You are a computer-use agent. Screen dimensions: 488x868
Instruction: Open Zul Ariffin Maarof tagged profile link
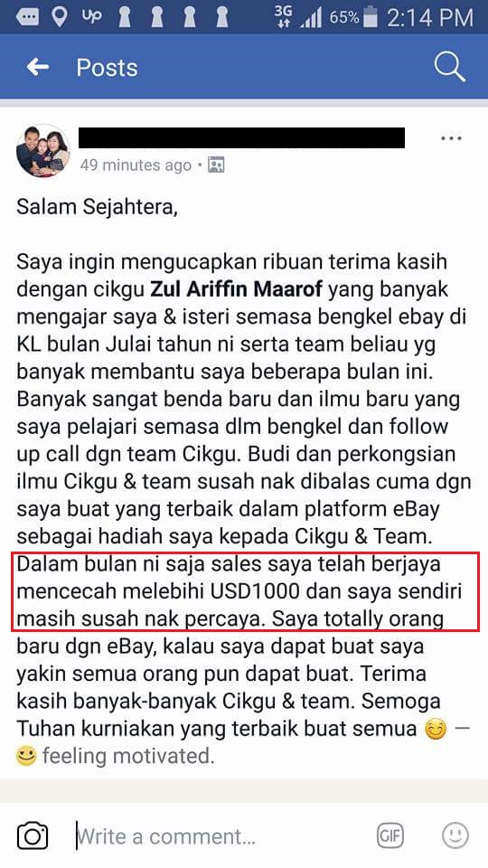click(236, 289)
